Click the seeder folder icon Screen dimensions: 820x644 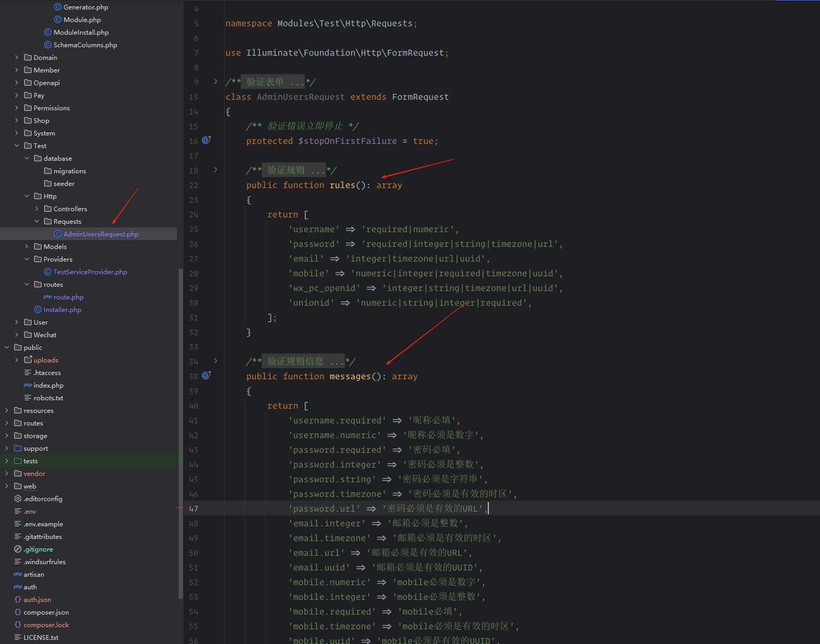(x=48, y=183)
